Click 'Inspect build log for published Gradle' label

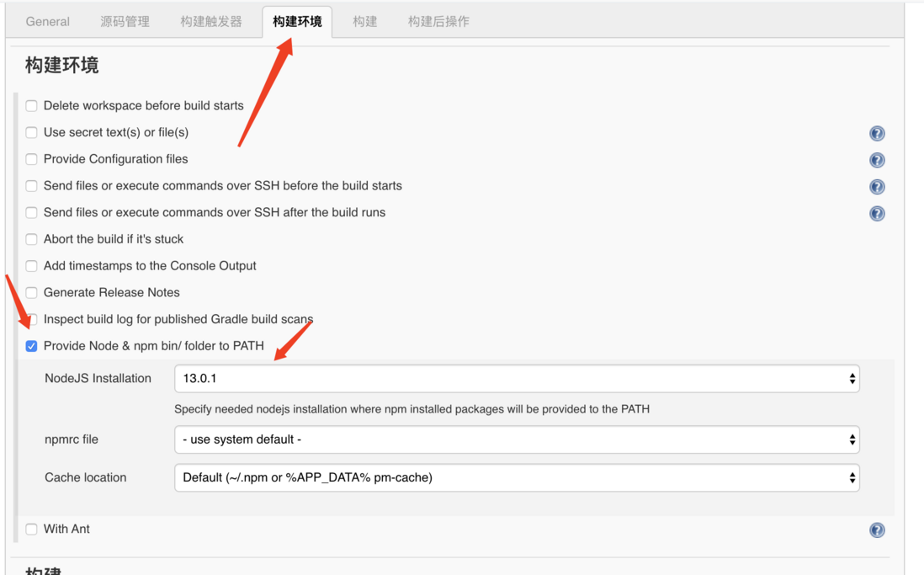[178, 320]
